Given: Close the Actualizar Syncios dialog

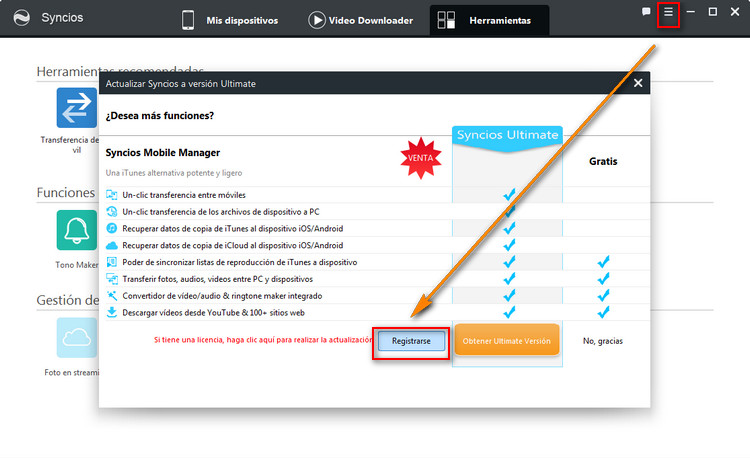Looking at the screenshot, I should [638, 83].
